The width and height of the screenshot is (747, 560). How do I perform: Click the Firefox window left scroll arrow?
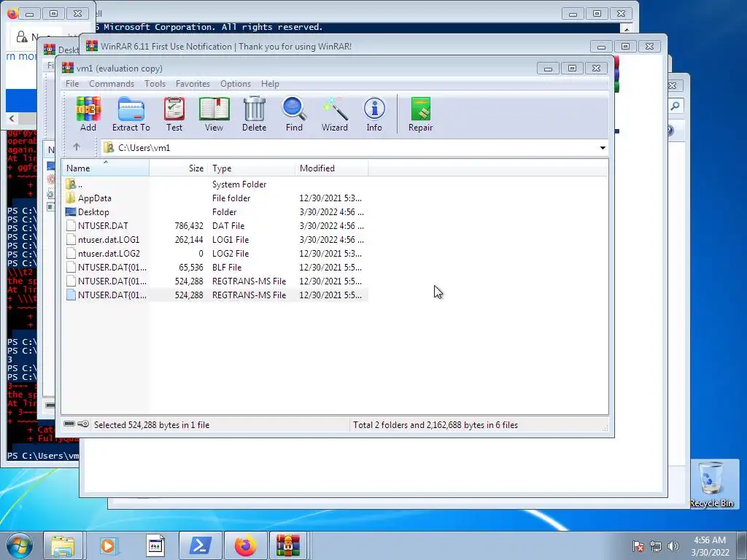(12, 118)
